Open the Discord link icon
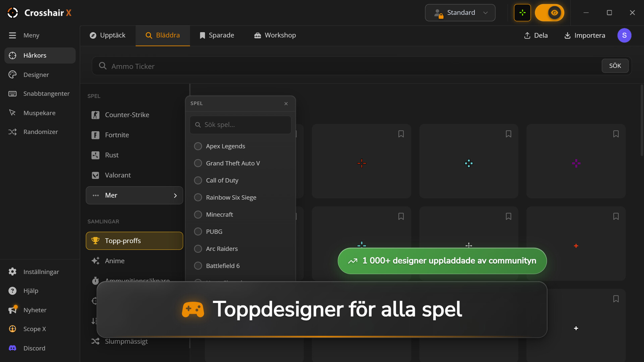The width and height of the screenshot is (644, 362). click(12, 348)
